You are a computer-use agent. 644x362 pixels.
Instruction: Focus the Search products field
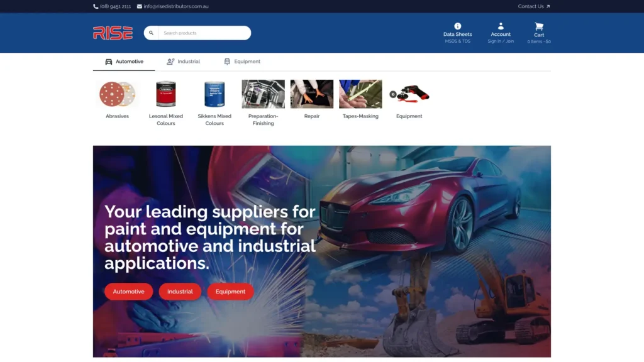coord(204,33)
